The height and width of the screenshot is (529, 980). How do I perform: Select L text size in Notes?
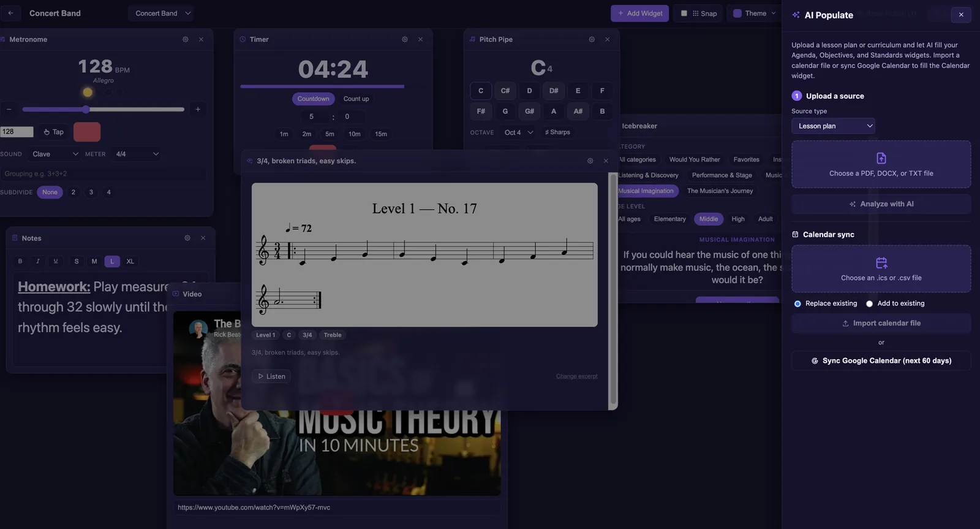pos(112,261)
